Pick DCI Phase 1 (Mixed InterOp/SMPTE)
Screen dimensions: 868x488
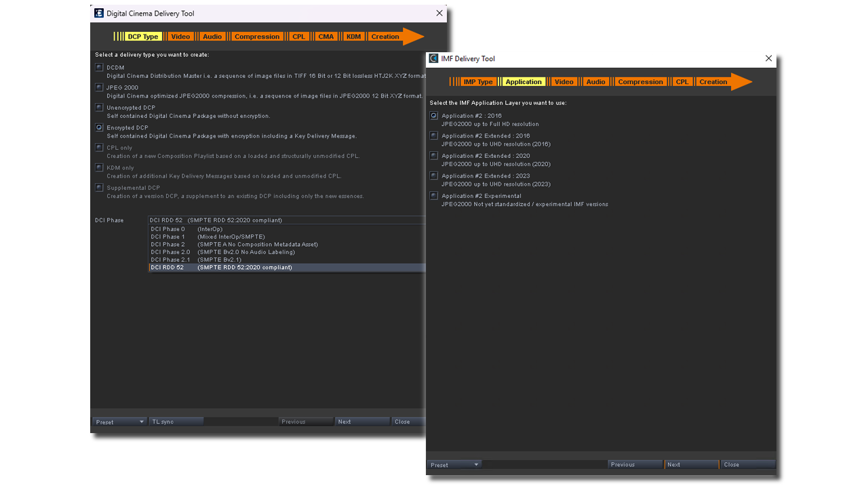(x=287, y=237)
